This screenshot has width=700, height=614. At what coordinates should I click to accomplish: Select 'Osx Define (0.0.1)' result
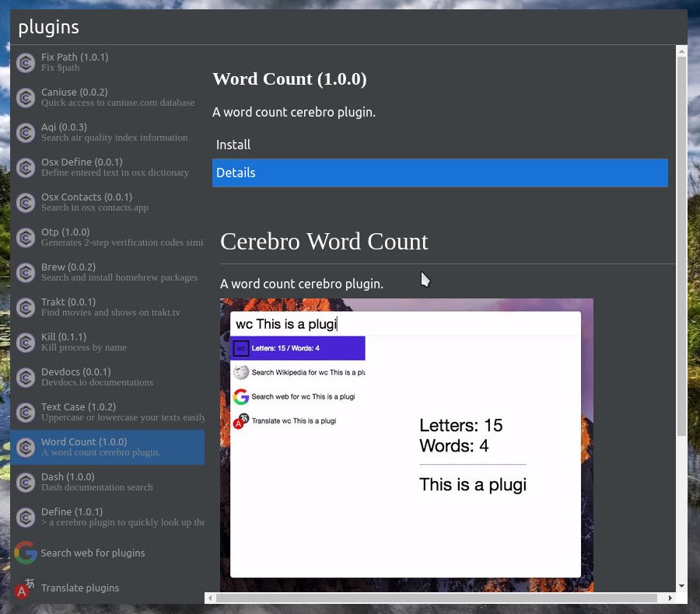(107, 168)
